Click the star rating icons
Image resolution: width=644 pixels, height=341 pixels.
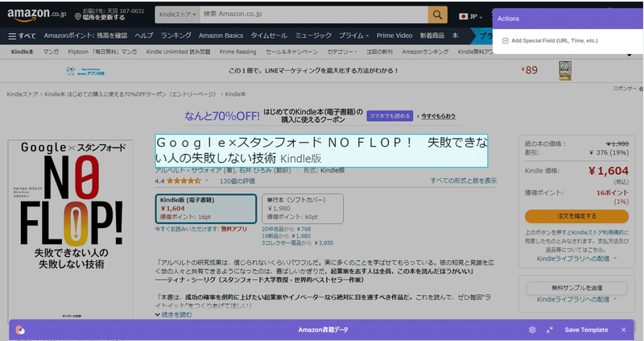[184, 181]
